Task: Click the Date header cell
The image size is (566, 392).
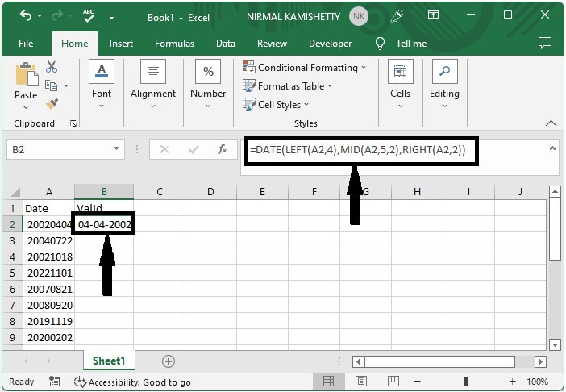Action: click(x=48, y=208)
